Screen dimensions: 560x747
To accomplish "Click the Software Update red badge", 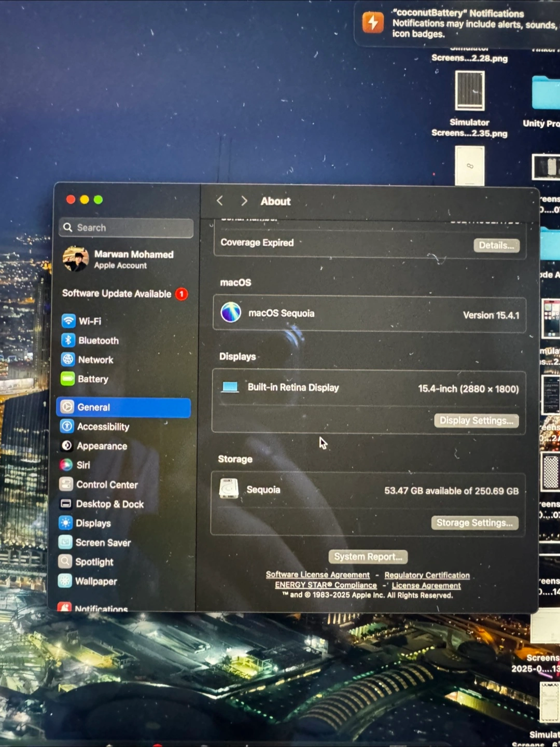I will pyautogui.click(x=181, y=294).
